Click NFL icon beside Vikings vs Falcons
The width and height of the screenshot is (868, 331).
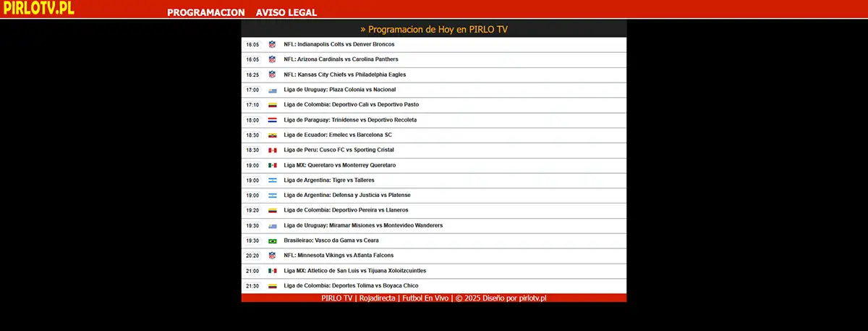click(273, 256)
